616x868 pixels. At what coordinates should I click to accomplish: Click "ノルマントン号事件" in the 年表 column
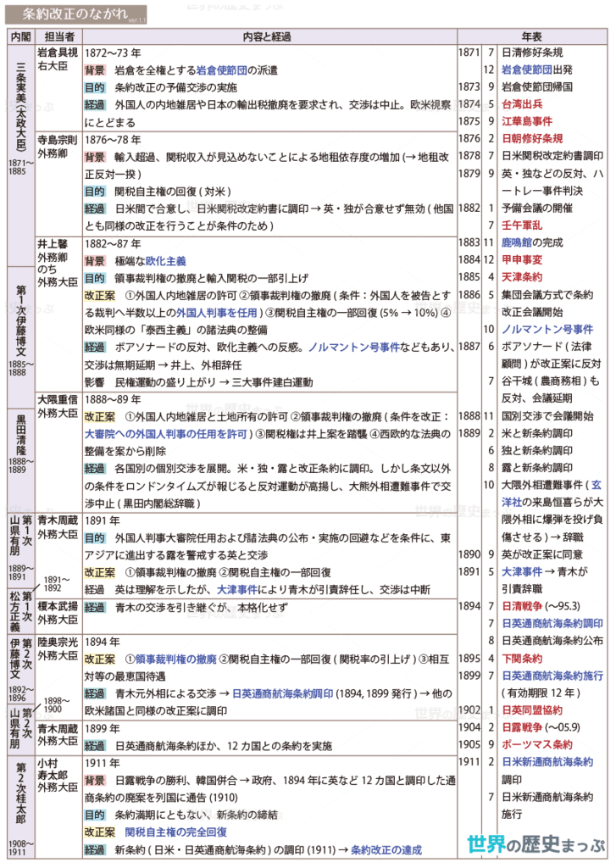click(x=547, y=329)
